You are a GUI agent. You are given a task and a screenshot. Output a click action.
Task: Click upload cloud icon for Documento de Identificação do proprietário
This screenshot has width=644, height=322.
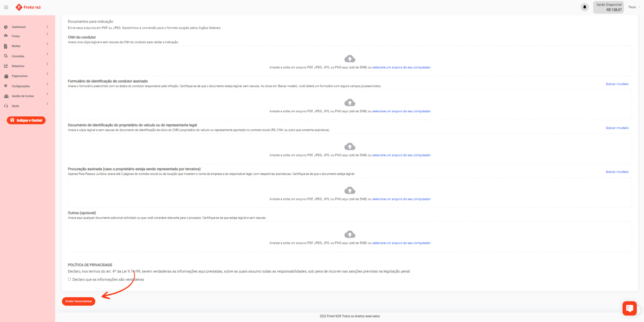(350, 147)
